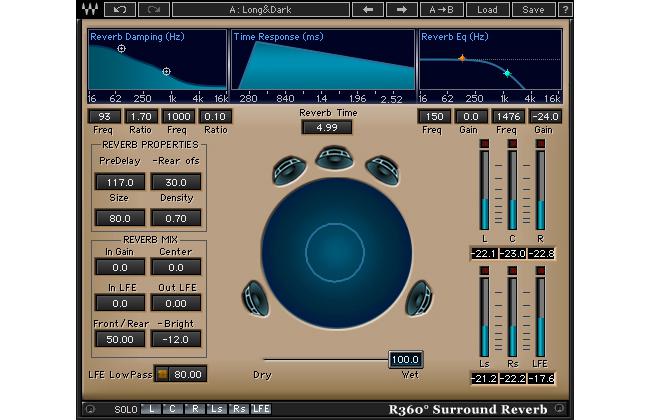This screenshot has height=420, width=650.
Task: Go to next preset with right arrow
Action: 401,10
